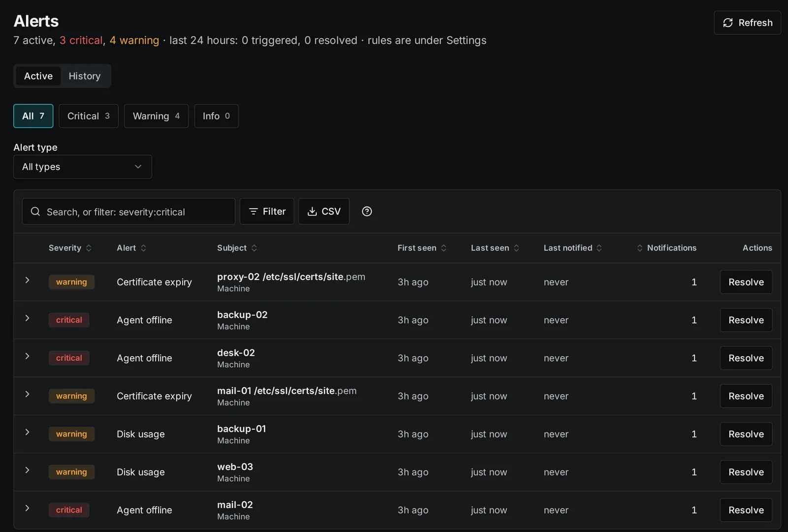788x532 pixels.
Task: Show All 7 alerts chip
Action: tap(33, 116)
